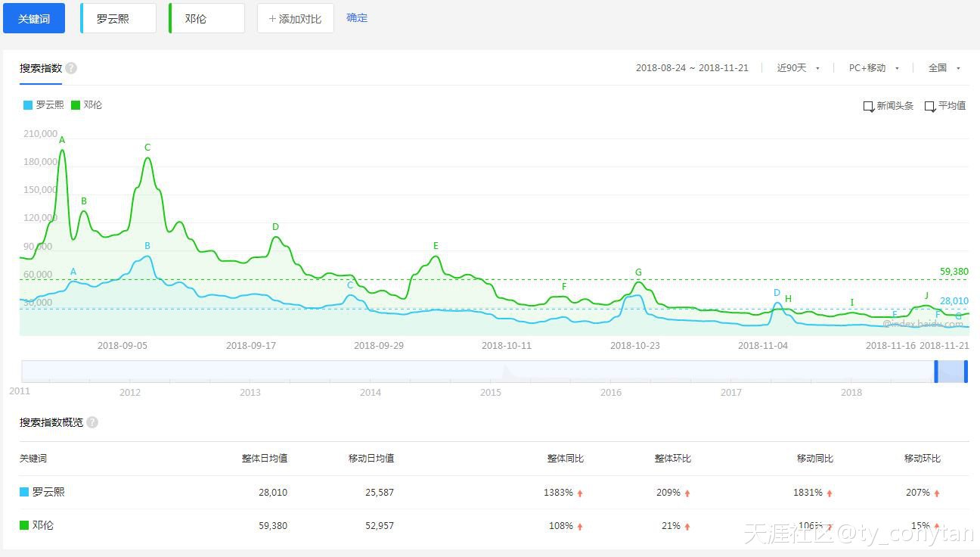The width and height of the screenshot is (980, 557).
Task: Click green news marker I on chart
Action: (x=851, y=303)
